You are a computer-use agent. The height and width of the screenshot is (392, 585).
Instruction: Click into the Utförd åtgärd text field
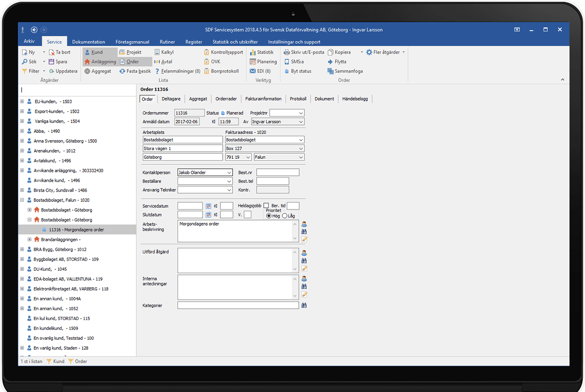tap(235, 260)
